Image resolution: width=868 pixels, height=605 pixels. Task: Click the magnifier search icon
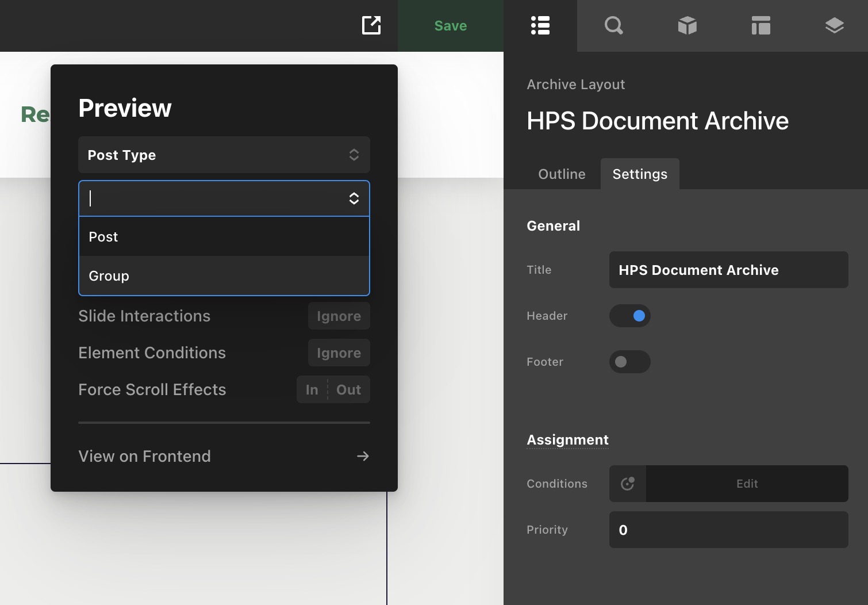coord(613,25)
